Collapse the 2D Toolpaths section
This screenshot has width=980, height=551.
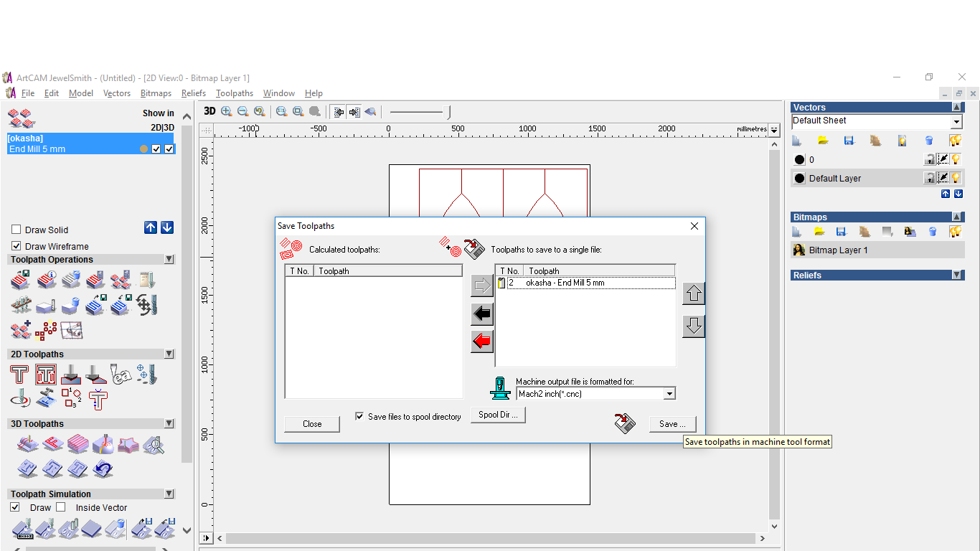click(169, 354)
